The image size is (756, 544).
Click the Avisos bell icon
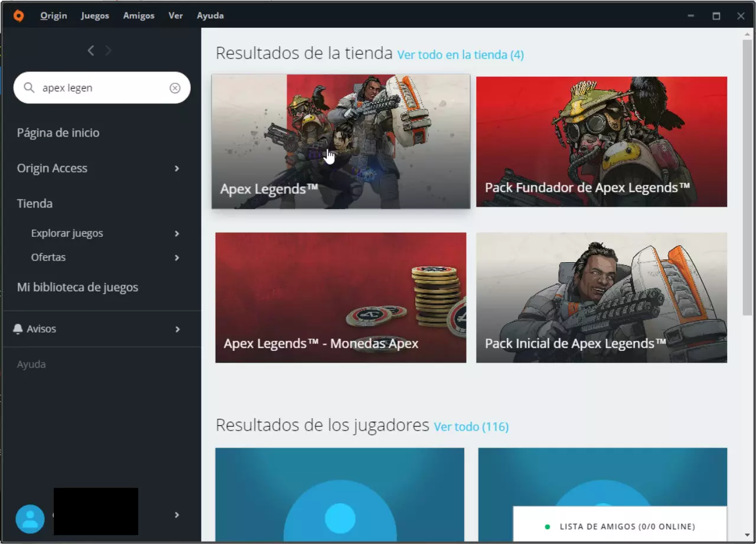[18, 329]
